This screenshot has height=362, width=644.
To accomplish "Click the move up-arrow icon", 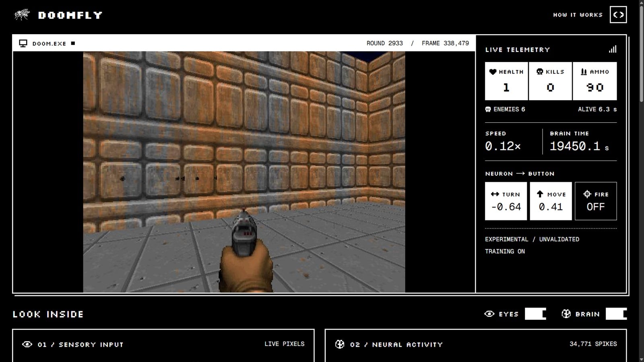I will point(540,194).
